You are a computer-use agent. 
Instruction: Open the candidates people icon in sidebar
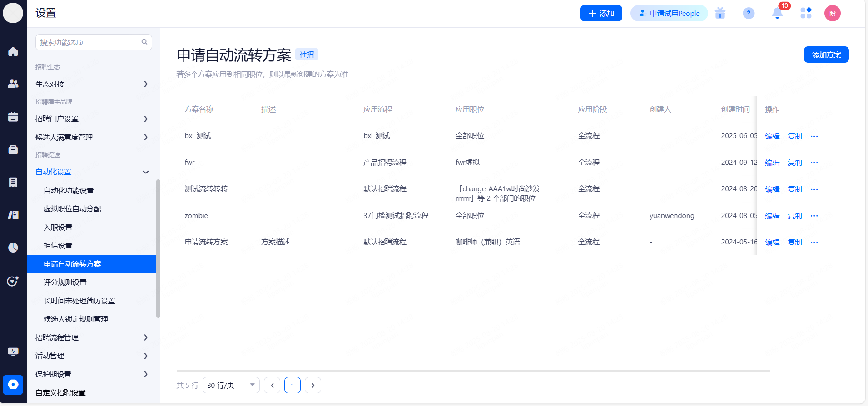[13, 84]
